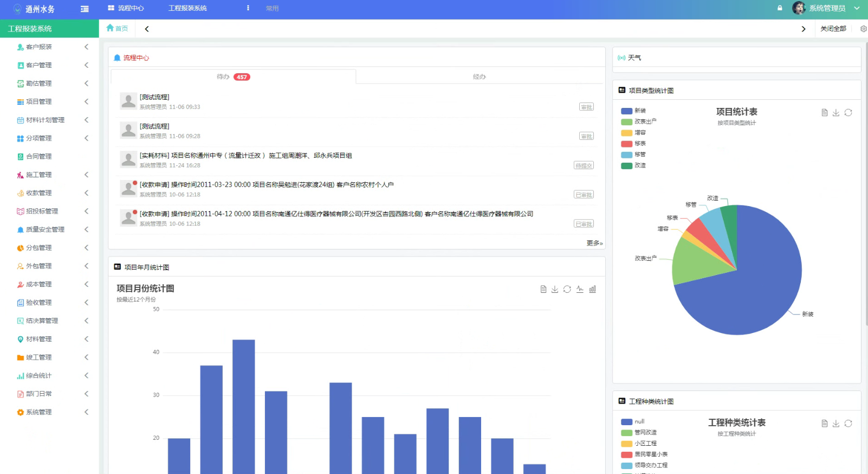The image size is (868, 474).
Task: Click the 结决算管理 icon
Action: click(x=21, y=321)
